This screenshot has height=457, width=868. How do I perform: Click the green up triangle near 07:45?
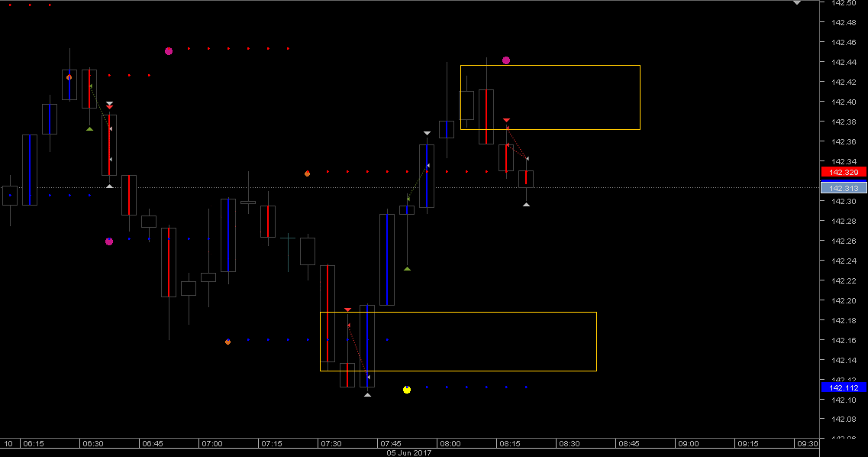tap(408, 267)
